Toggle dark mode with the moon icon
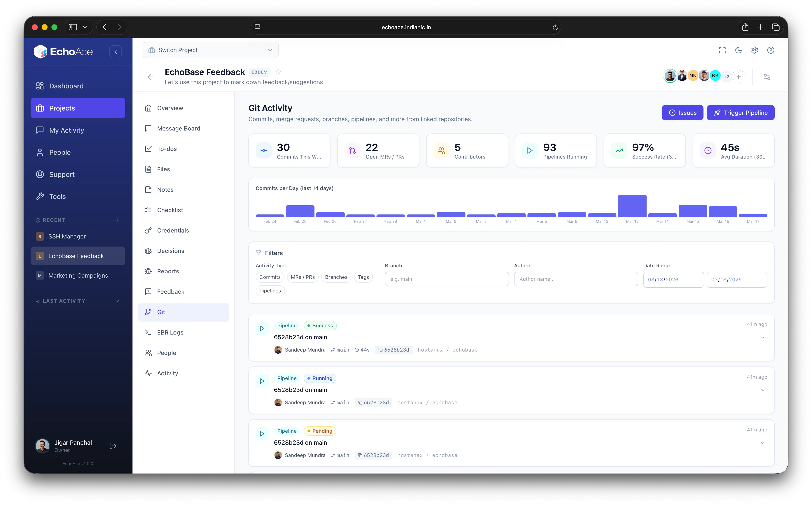 click(738, 50)
